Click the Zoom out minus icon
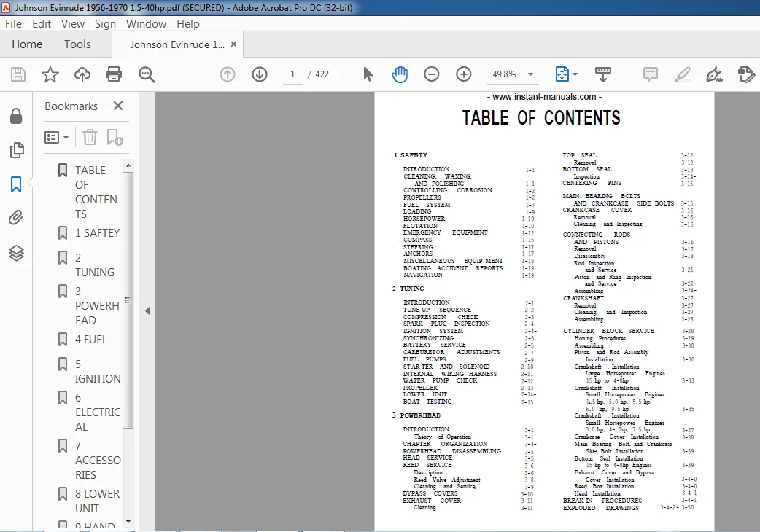 (431, 74)
